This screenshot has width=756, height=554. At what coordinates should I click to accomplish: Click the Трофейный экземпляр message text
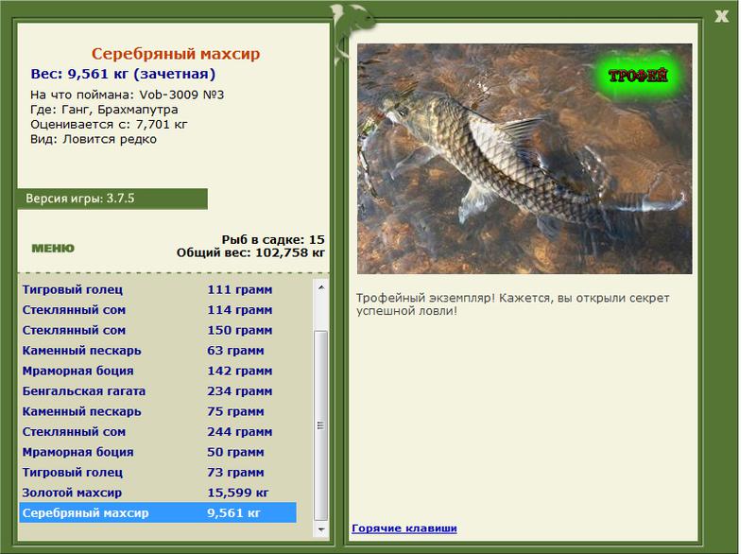click(512, 304)
